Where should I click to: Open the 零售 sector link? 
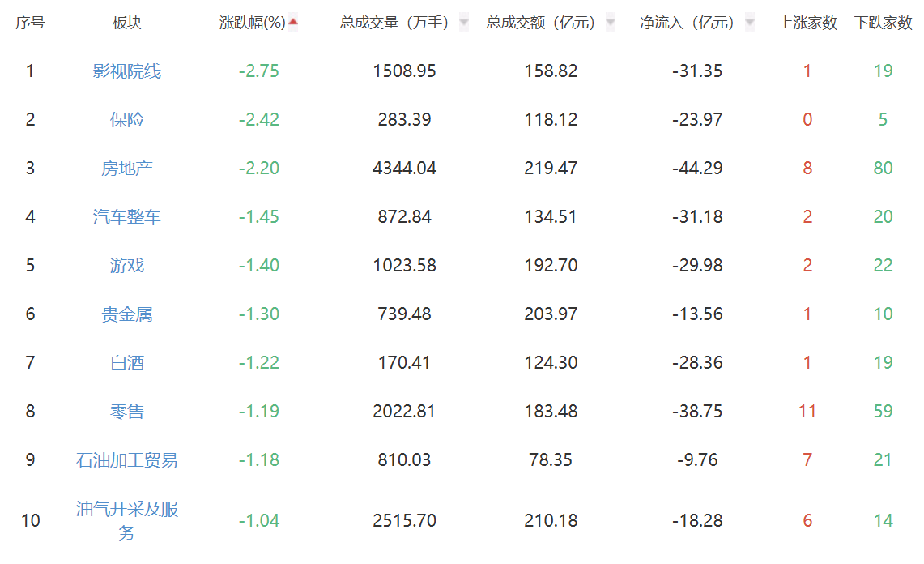127,412
